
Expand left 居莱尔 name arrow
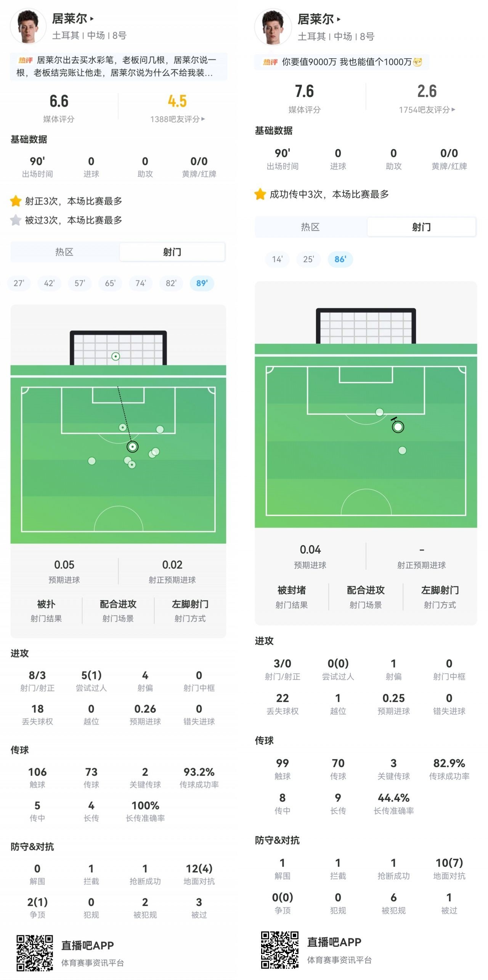[92, 18]
